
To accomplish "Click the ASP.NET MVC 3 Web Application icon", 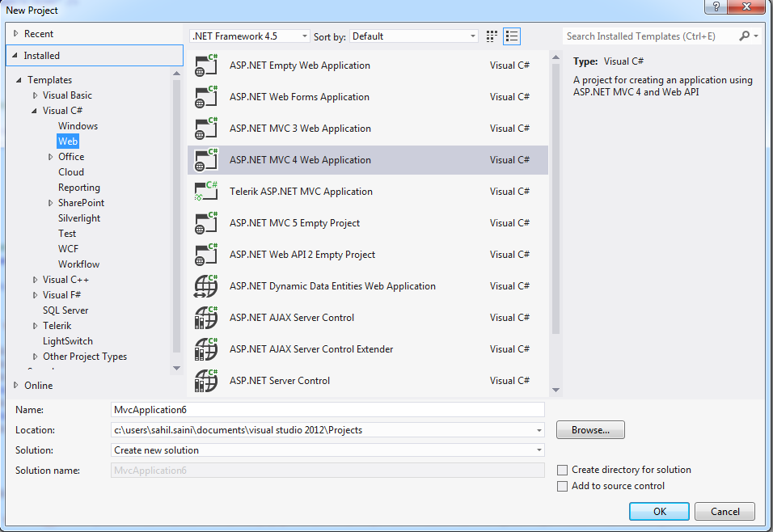I will (205, 129).
